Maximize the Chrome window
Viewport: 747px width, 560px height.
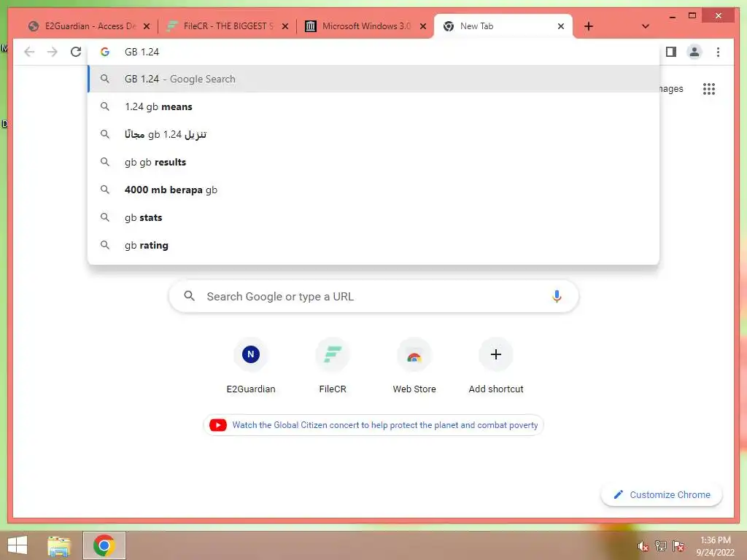[692, 16]
